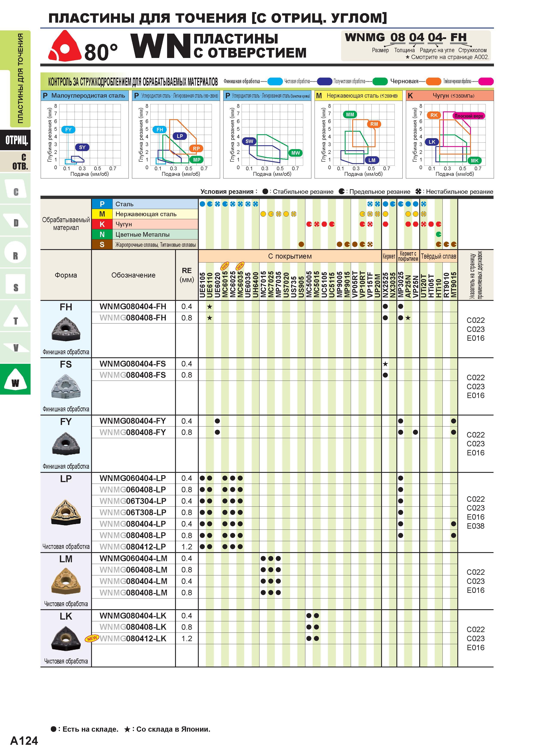Viewport: 534px width, 756px height.
Task: Select designation WNMG060408-LM
Action: tap(133, 570)
